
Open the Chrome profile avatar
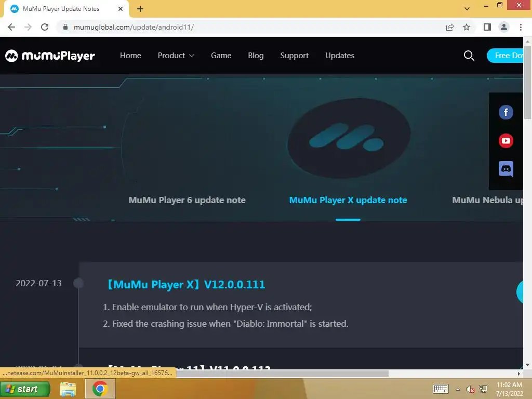point(504,27)
